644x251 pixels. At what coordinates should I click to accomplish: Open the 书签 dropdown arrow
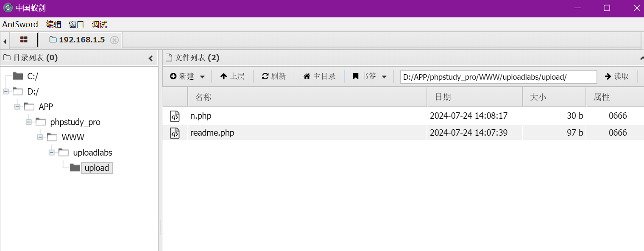pyautogui.click(x=385, y=77)
